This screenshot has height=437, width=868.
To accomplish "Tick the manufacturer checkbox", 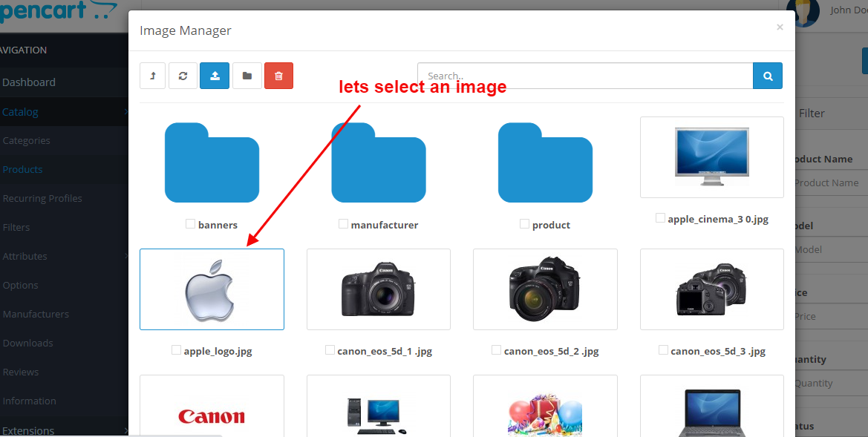I will [x=343, y=224].
